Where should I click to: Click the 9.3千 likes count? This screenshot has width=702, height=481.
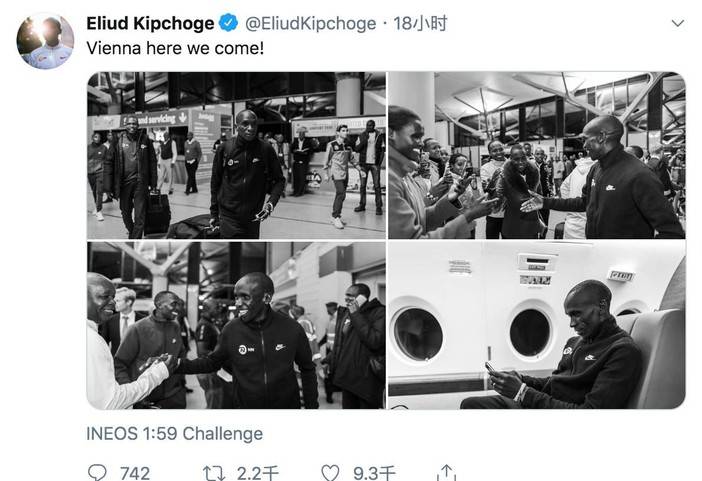click(374, 473)
